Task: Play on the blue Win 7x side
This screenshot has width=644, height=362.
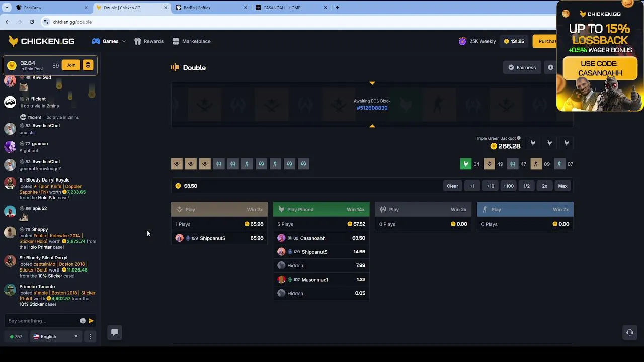Action: pyautogui.click(x=525, y=209)
